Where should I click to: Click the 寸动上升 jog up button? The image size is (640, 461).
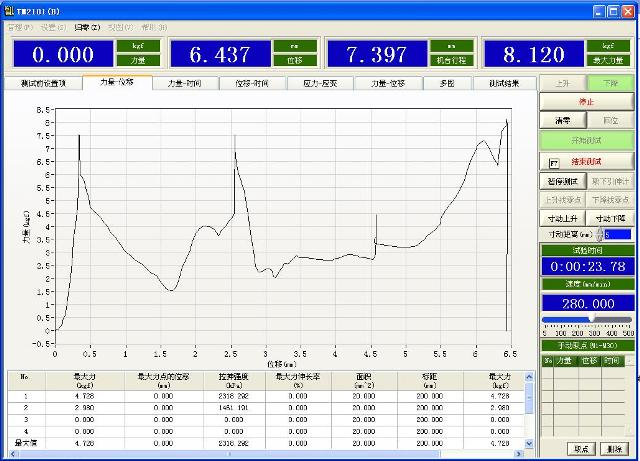(563, 218)
